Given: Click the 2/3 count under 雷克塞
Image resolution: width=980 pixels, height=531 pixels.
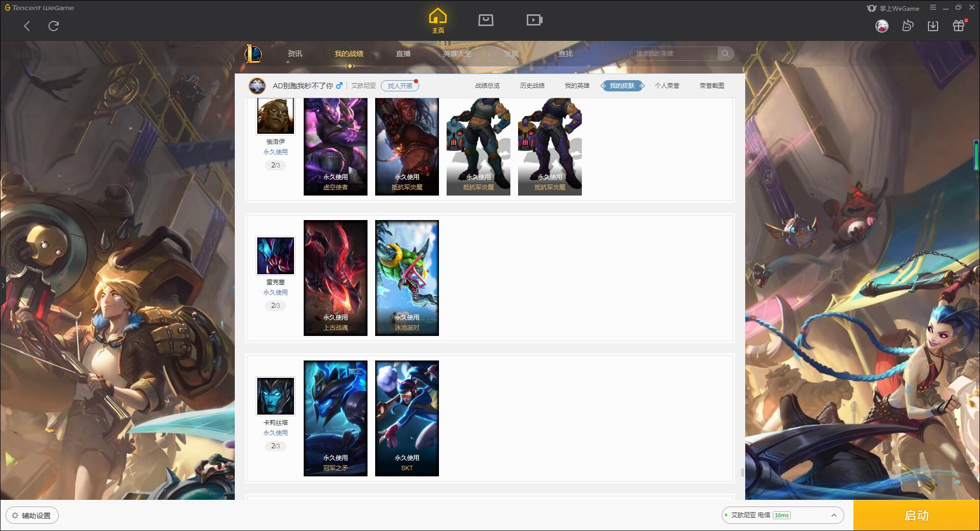Looking at the screenshot, I should pyautogui.click(x=276, y=305).
